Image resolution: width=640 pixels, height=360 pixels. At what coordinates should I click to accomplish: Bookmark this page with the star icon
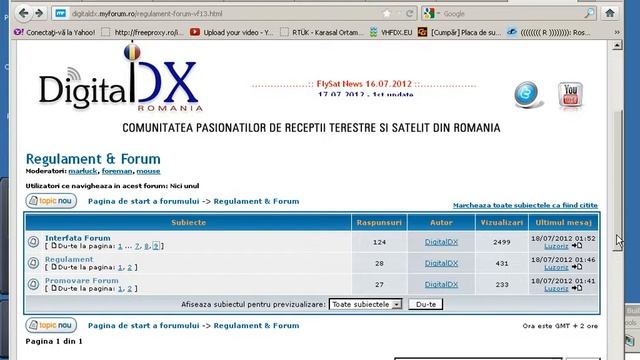pyautogui.click(x=387, y=13)
